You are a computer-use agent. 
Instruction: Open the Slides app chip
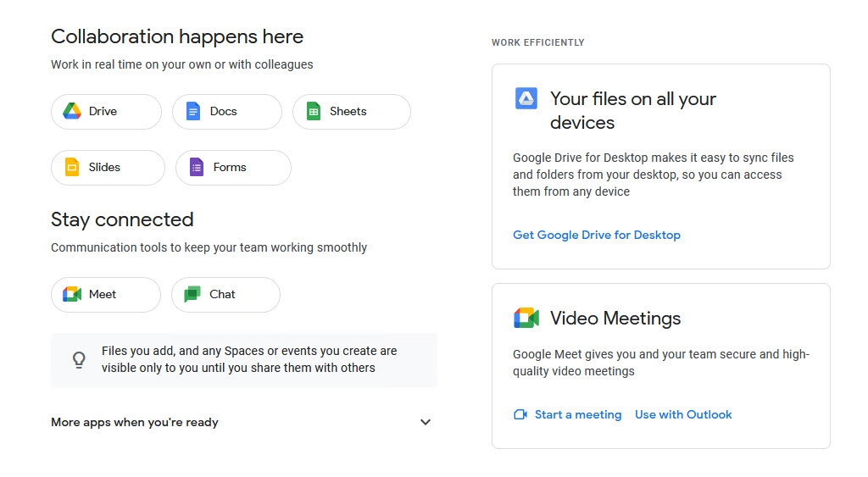pyautogui.click(x=108, y=168)
